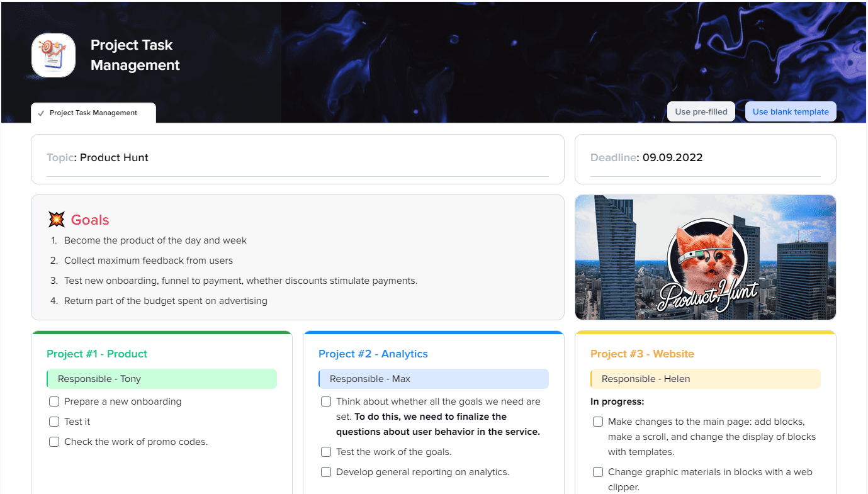Screen dimensions: 868x494
Task: Click the 'Responsible - Max' blue label
Action: 434,379
